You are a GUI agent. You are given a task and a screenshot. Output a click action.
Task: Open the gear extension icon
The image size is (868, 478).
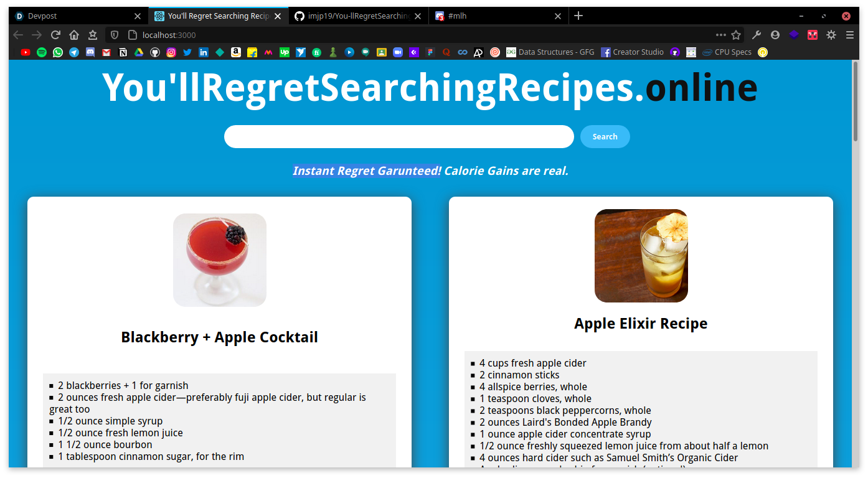(x=831, y=35)
